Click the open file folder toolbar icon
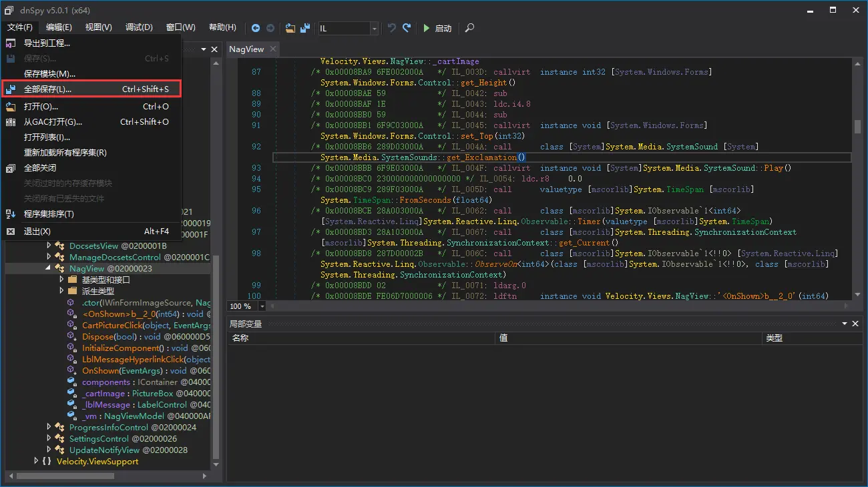Viewport: 868px width, 487px height. point(290,28)
